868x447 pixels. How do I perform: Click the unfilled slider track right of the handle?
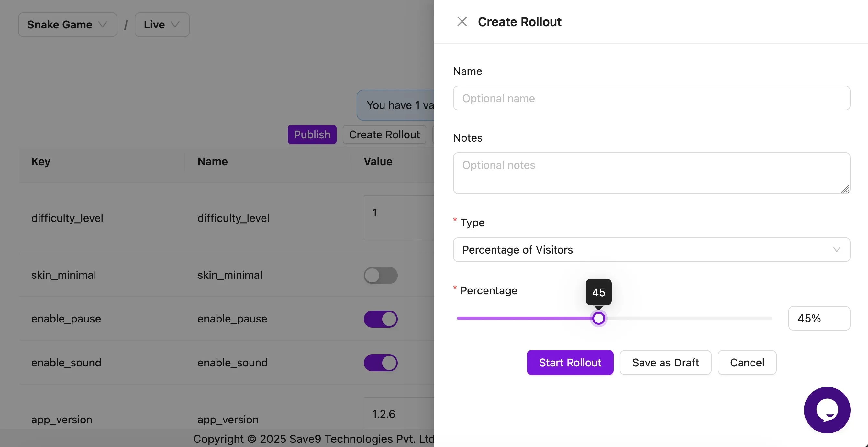689,318
